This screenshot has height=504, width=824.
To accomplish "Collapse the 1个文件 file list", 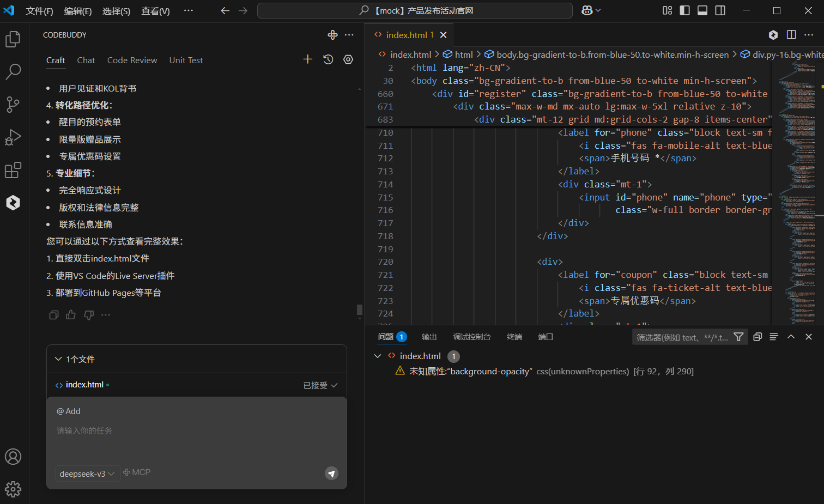I will coord(58,359).
